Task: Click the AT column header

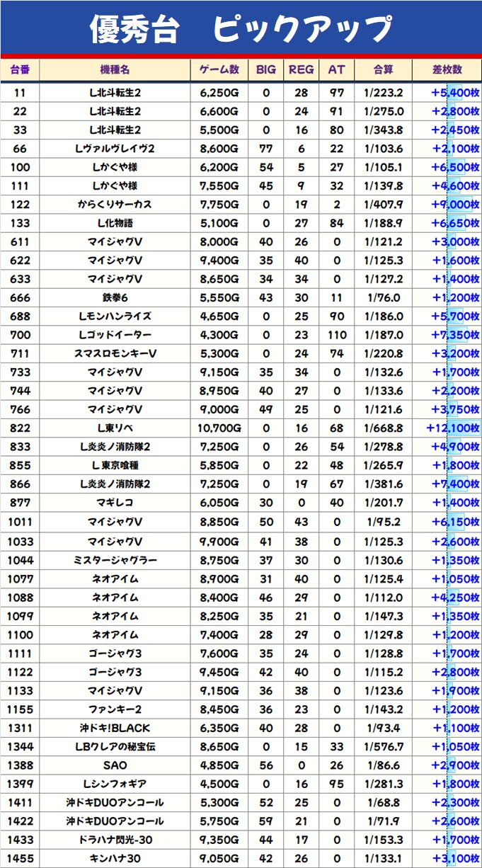Action: (336, 69)
